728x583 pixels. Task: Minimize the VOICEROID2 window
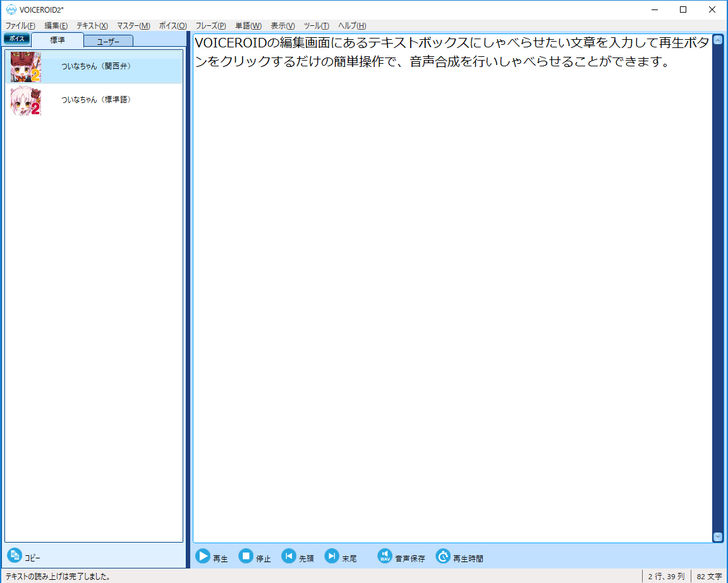pos(655,9)
